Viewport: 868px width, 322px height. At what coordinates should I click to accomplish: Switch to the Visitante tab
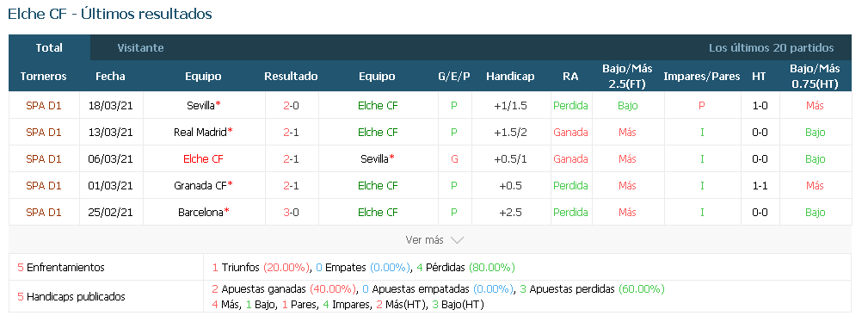pyautogui.click(x=140, y=47)
